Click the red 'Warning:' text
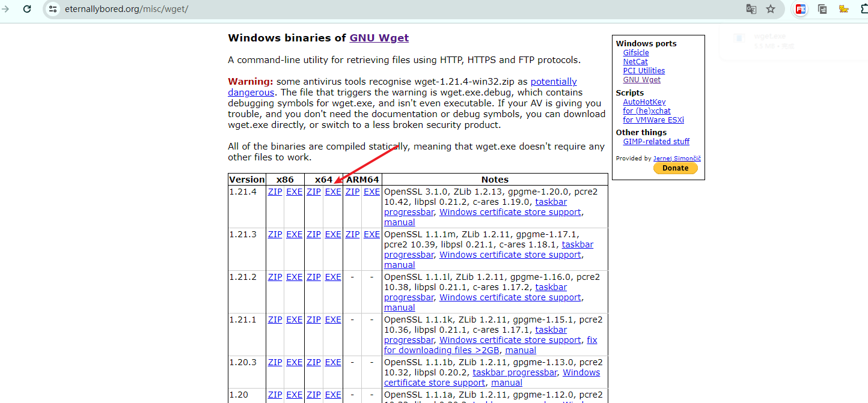 (251, 82)
